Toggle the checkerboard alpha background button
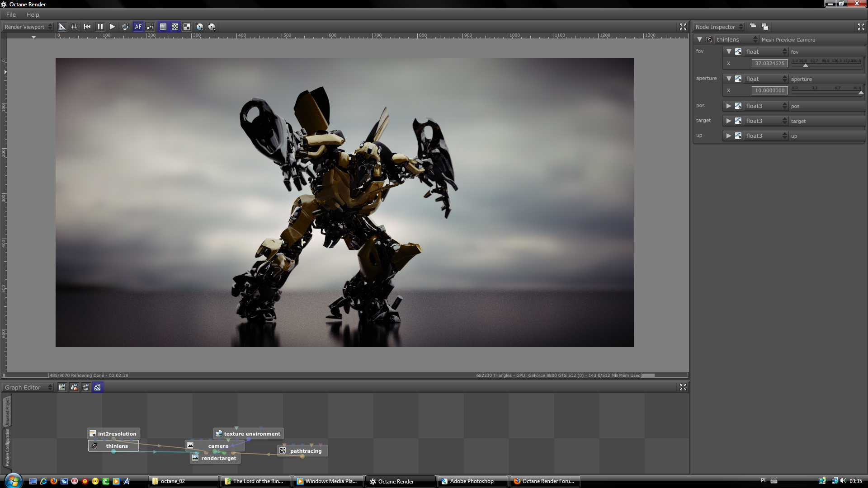868x488 pixels. [x=175, y=27]
